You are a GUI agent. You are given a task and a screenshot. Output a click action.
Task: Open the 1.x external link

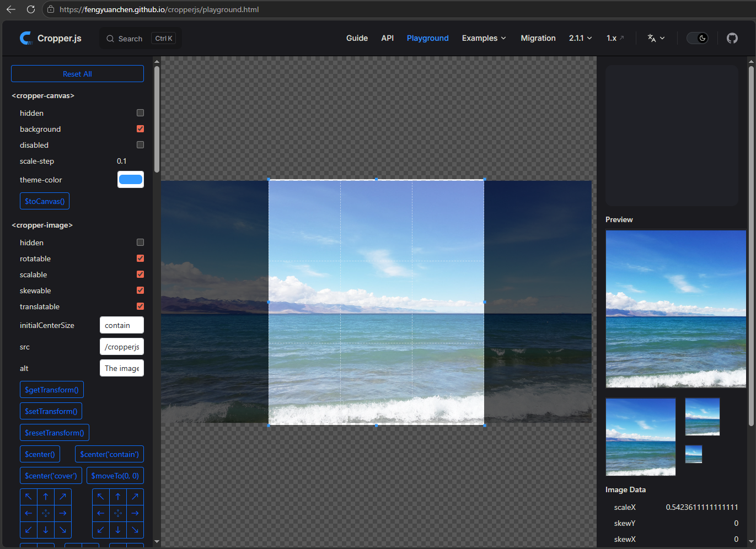point(615,38)
